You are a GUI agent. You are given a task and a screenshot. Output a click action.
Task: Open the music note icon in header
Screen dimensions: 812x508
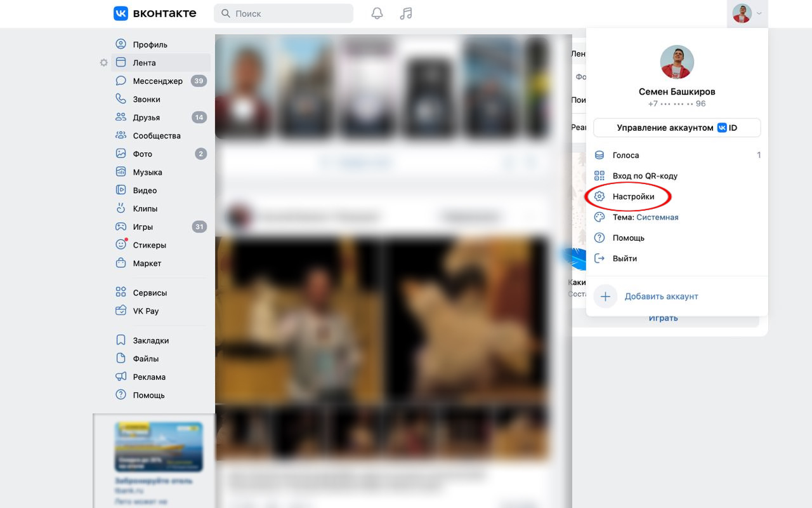(x=406, y=13)
